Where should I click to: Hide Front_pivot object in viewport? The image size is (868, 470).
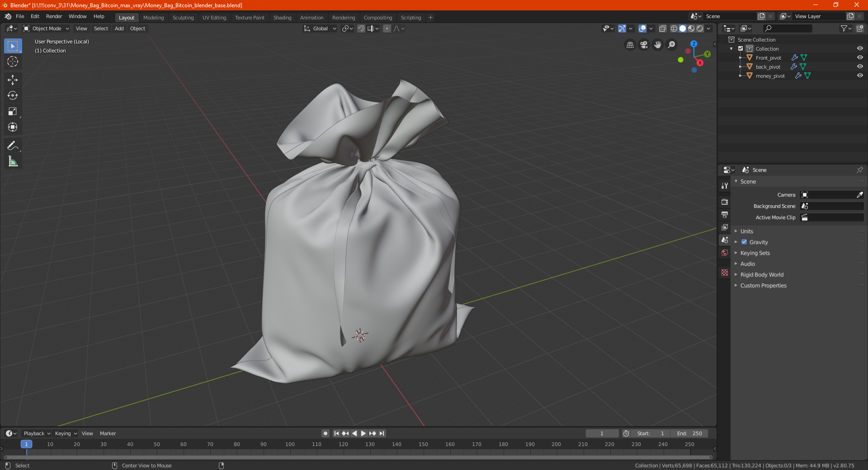coord(860,57)
